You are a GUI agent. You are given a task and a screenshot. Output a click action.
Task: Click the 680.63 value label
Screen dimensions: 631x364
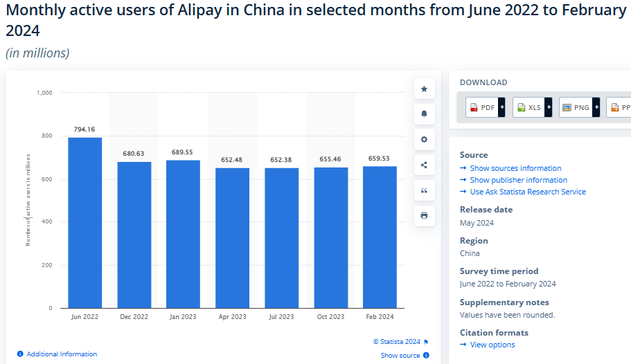coord(134,154)
